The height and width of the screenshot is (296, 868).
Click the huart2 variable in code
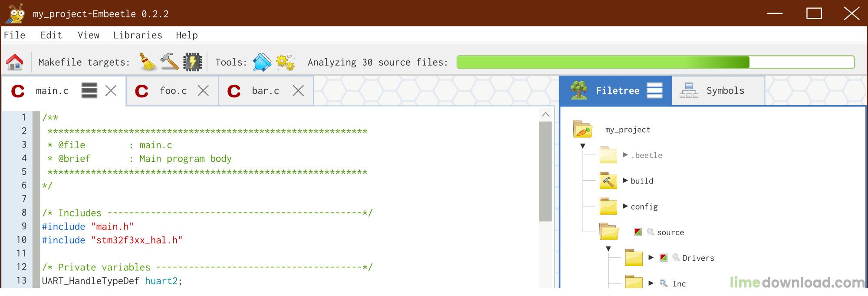coord(161,281)
